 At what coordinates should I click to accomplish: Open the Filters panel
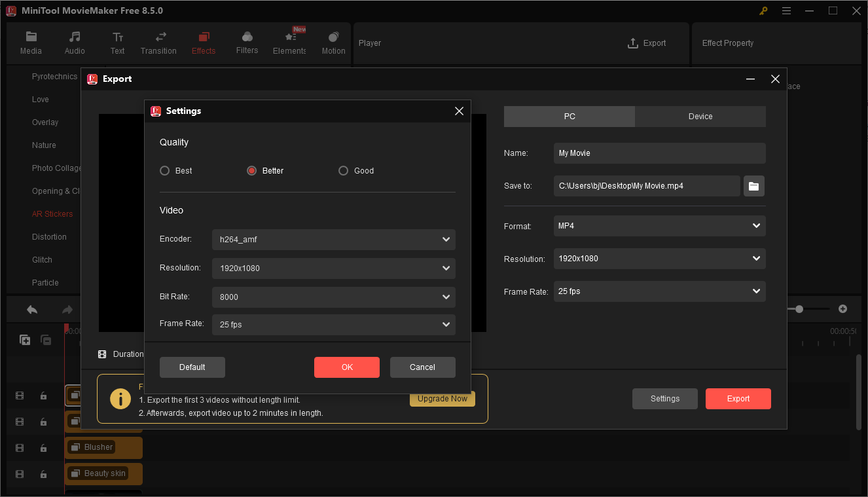[x=247, y=43]
